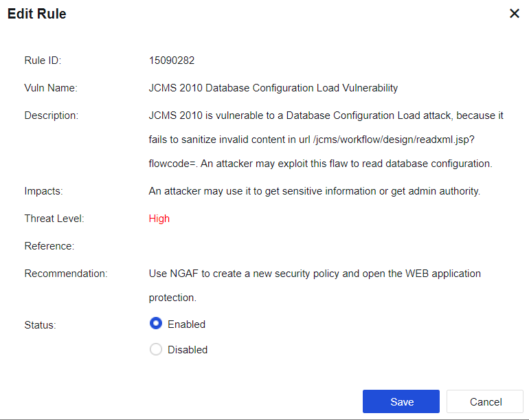
Task: Click the Impacts field label
Action: pos(43,191)
